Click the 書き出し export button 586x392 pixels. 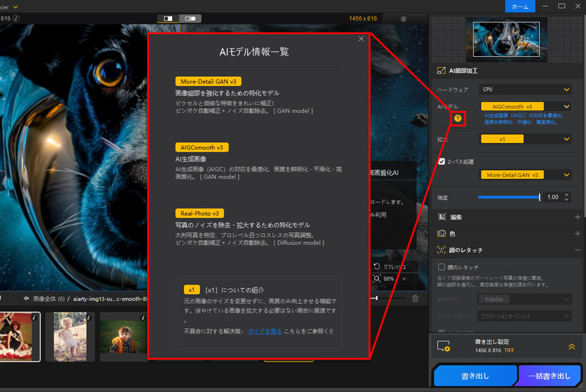[x=475, y=376]
